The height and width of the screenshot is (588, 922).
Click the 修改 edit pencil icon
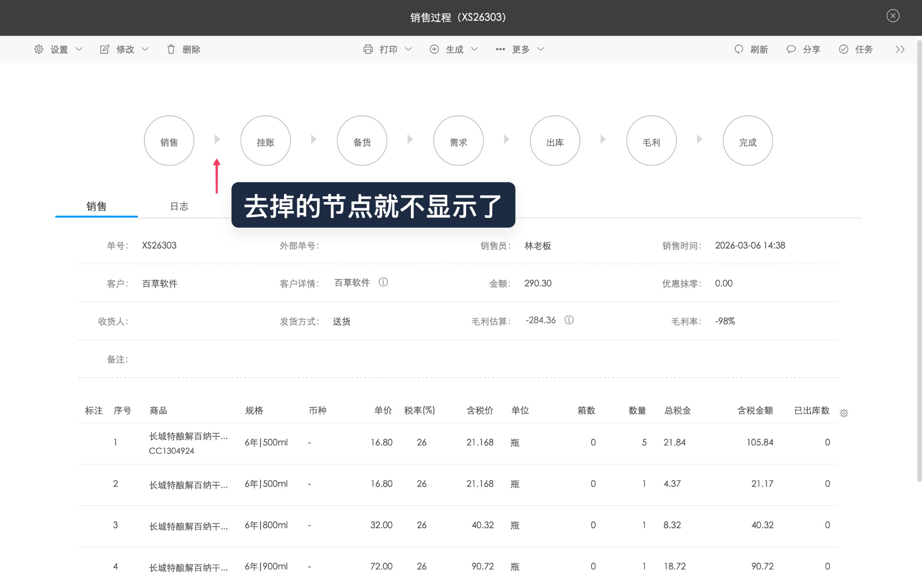[105, 49]
